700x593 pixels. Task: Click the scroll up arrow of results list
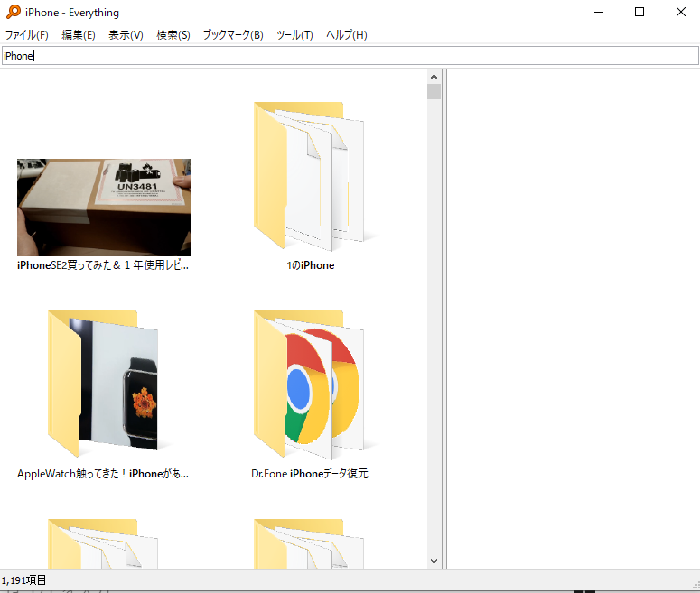434,77
